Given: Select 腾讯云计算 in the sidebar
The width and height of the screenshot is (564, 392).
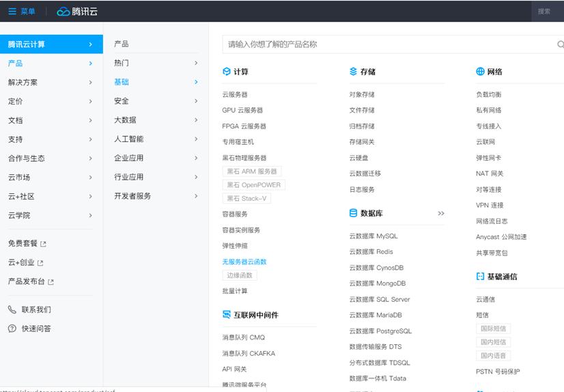Looking at the screenshot, I should (51, 44).
